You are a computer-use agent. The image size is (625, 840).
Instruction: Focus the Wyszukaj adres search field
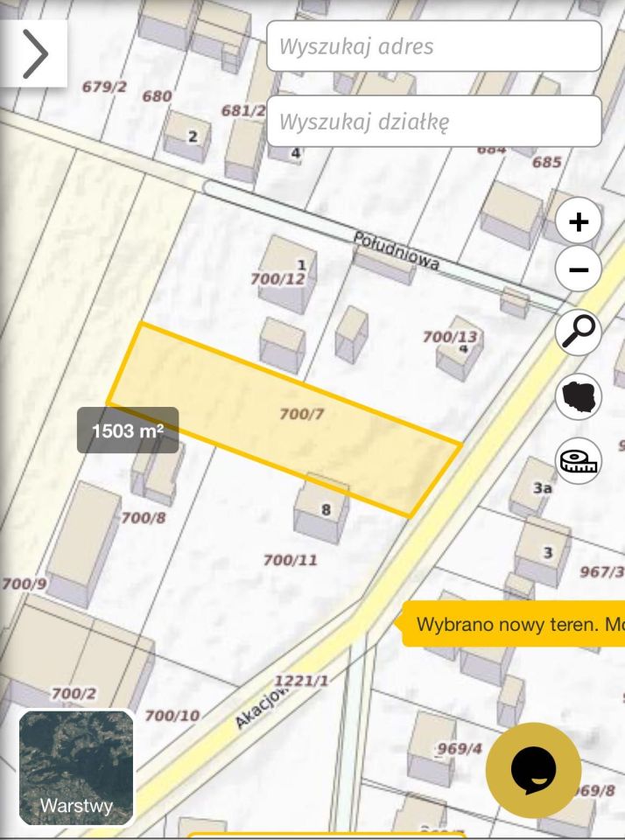tap(434, 46)
